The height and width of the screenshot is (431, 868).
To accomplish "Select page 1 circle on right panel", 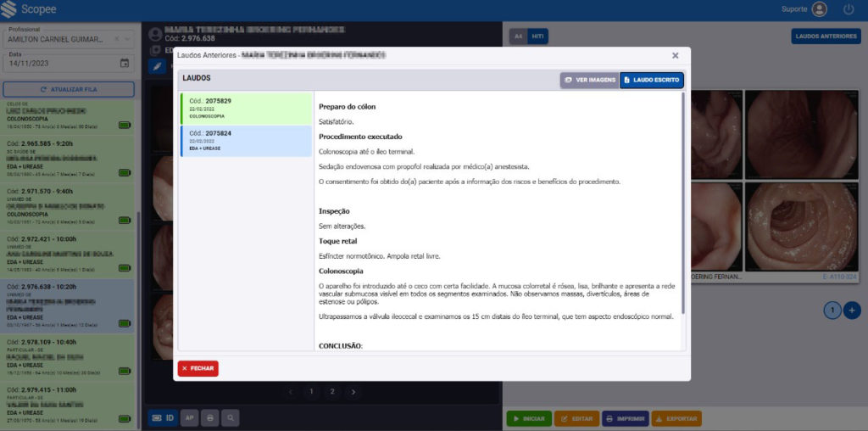I will 832,311.
